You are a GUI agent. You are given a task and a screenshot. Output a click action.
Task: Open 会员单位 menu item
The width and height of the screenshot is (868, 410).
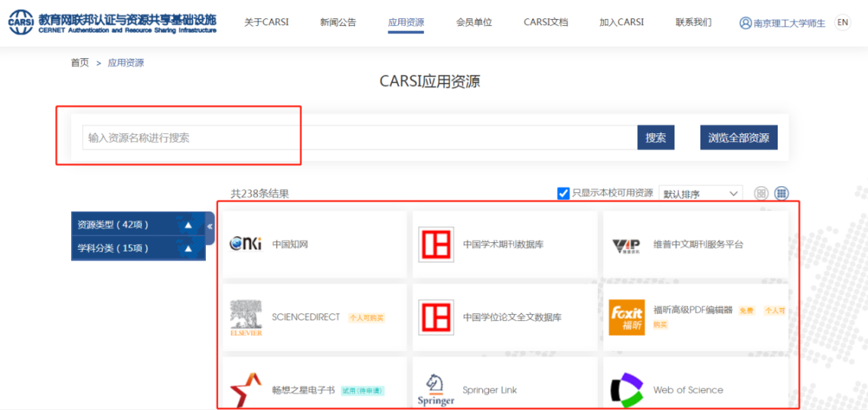coord(475,23)
